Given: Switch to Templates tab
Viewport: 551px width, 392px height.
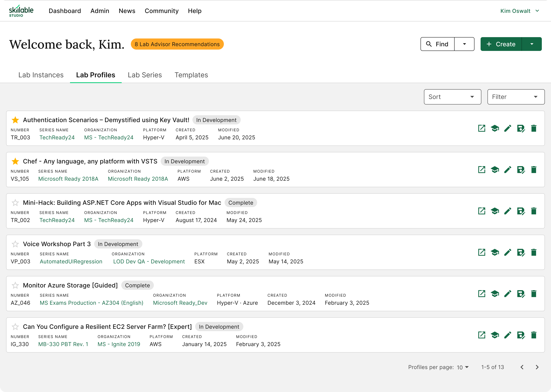Looking at the screenshot, I should click(x=191, y=75).
